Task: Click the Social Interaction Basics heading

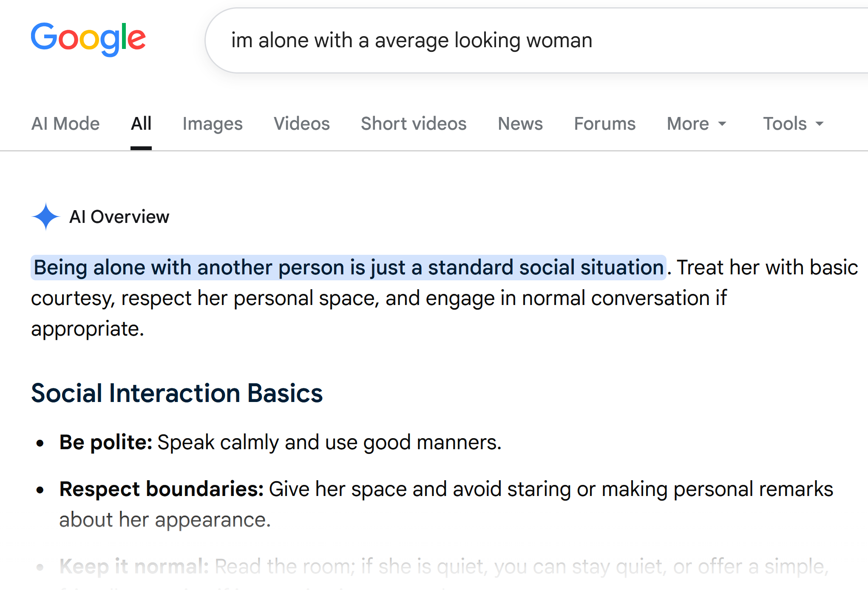Action: pos(177,393)
